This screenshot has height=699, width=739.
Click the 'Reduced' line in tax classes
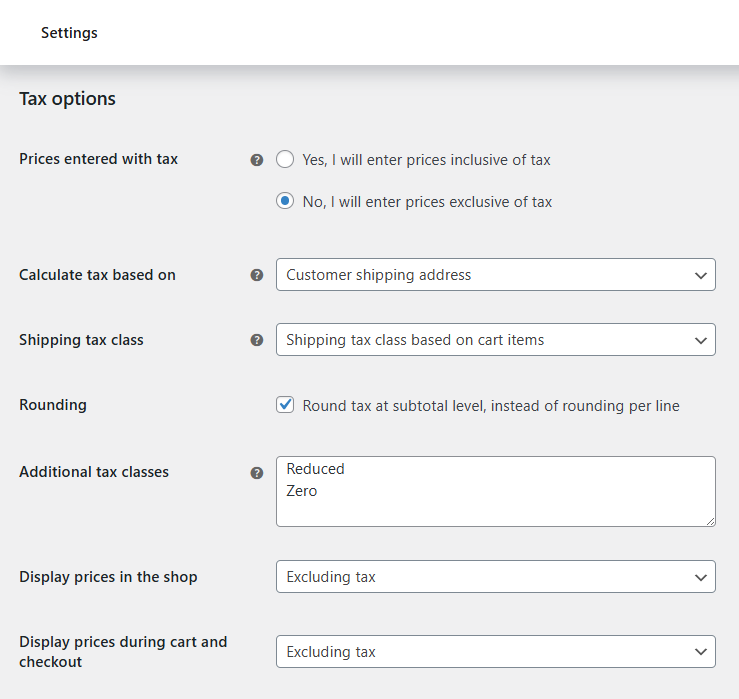pyautogui.click(x=315, y=469)
